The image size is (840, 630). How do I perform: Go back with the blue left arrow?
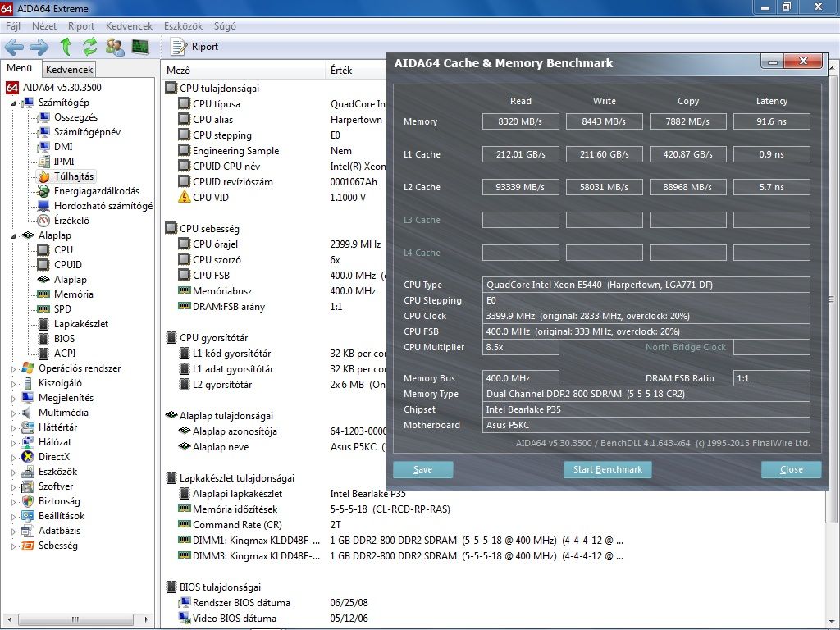[14, 47]
